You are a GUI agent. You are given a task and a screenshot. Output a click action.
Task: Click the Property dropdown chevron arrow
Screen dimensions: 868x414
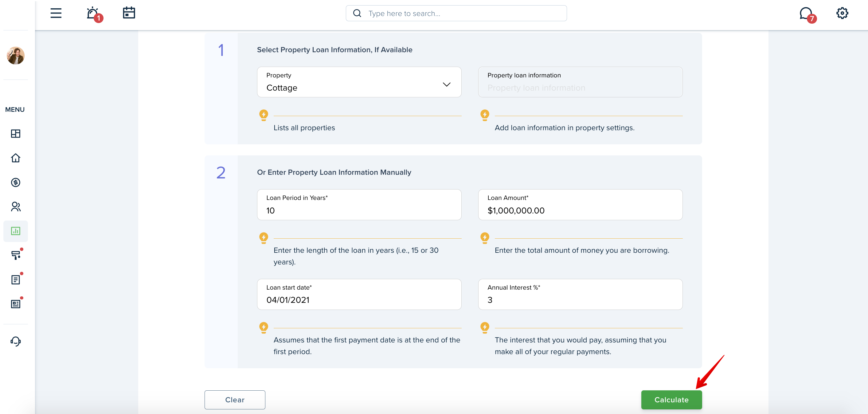pos(447,84)
